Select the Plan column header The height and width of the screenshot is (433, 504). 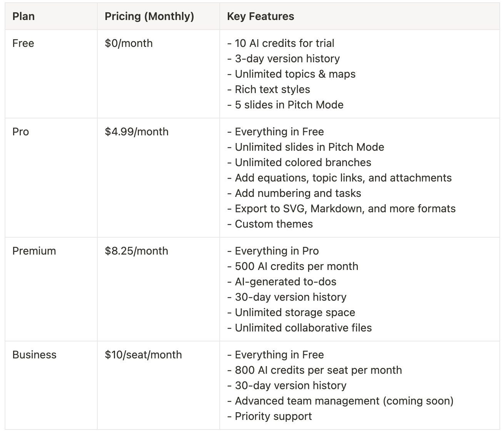click(x=51, y=17)
